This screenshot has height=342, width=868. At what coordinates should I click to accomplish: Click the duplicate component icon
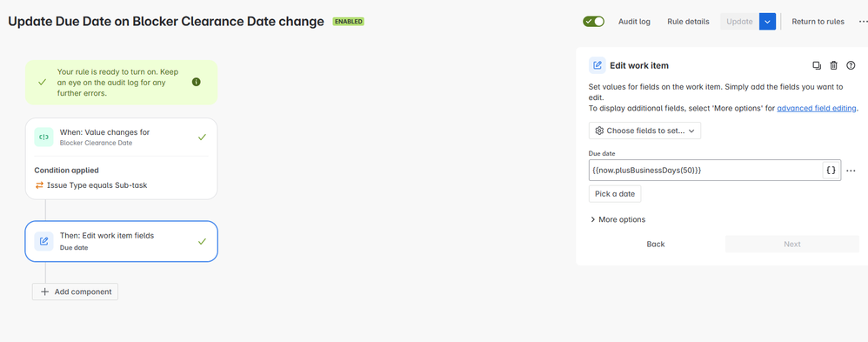point(817,65)
